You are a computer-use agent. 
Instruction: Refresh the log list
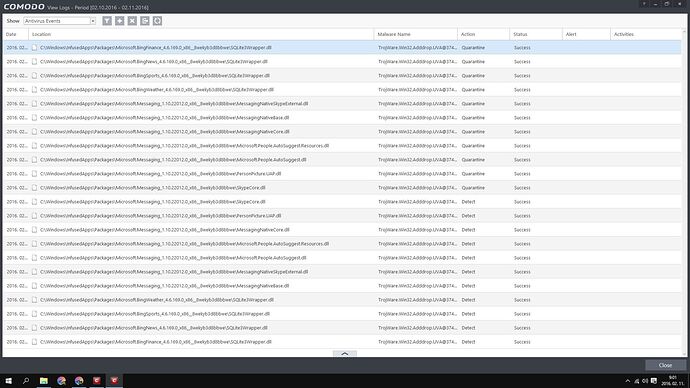[x=157, y=21]
